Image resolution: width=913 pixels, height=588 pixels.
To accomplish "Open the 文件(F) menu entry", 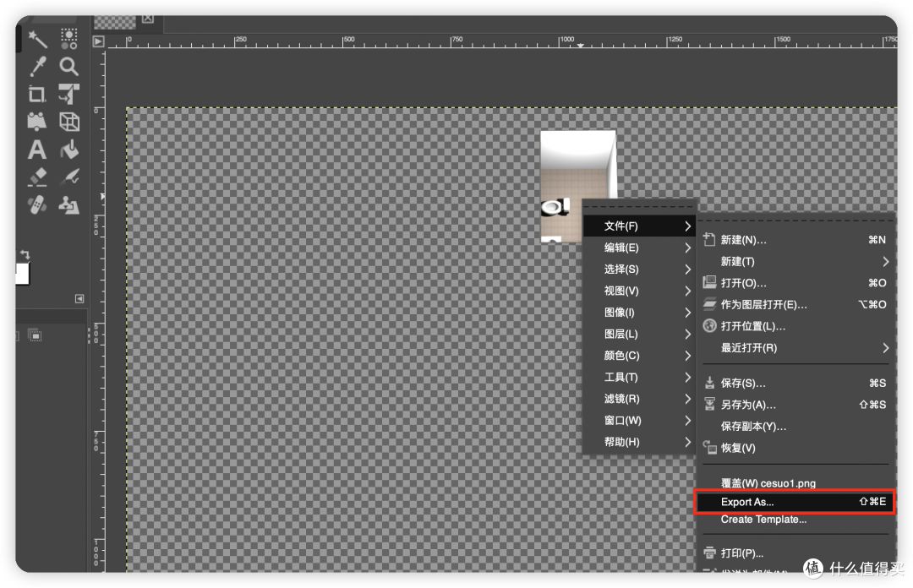I will [639, 226].
